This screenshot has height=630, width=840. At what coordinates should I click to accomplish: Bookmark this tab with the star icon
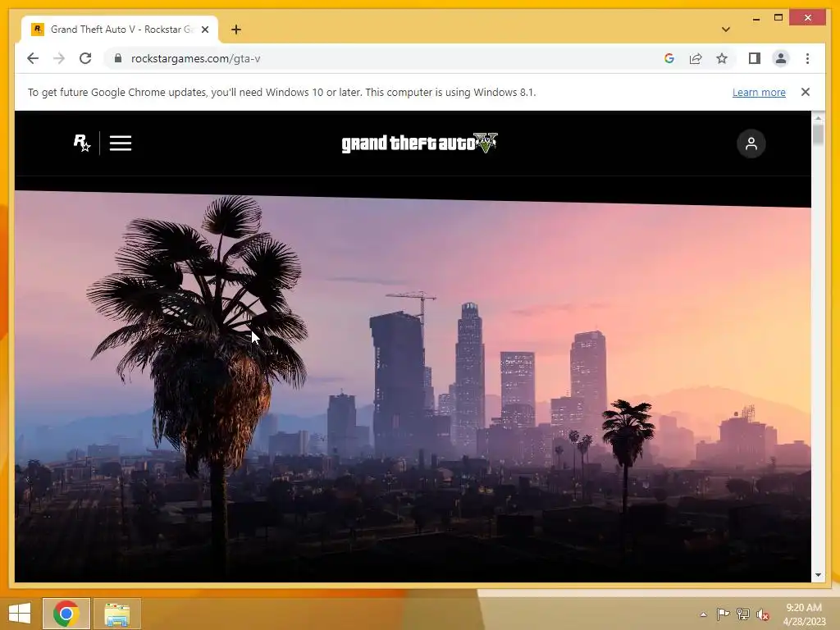722,58
